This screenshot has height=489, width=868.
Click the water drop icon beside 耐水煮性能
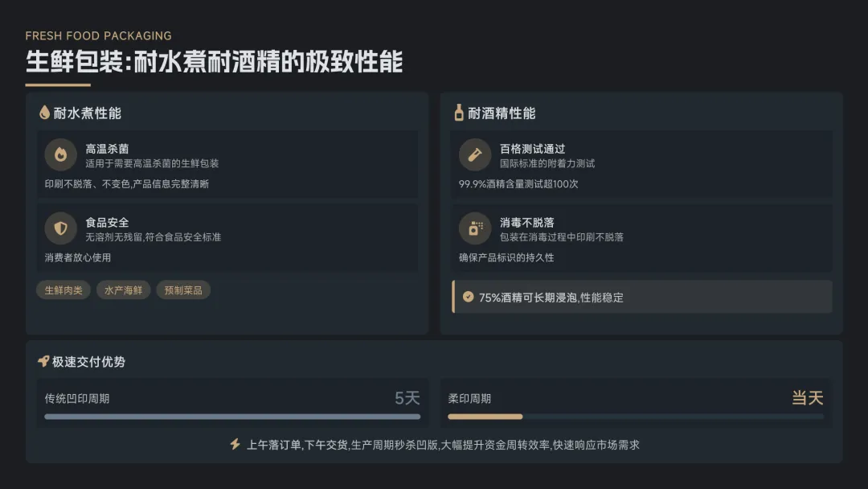[x=45, y=113]
